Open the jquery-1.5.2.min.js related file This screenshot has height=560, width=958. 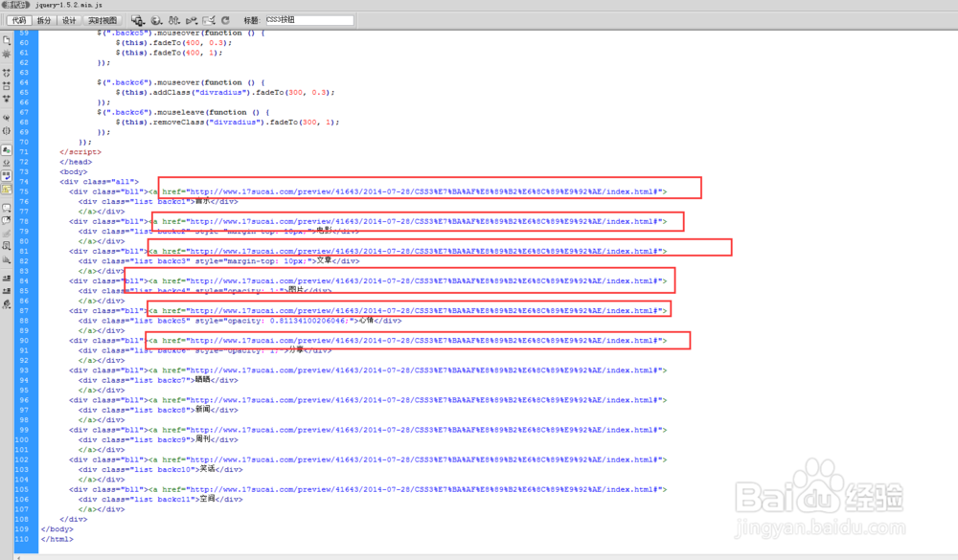(68, 4)
